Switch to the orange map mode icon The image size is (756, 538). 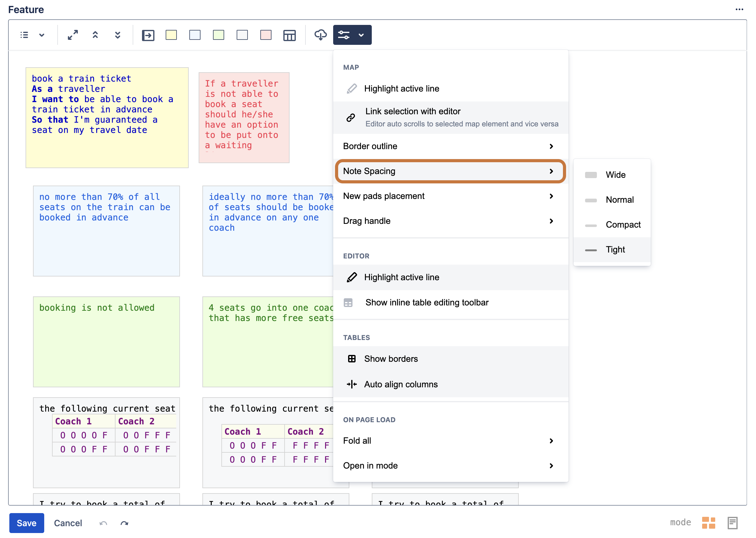709,523
